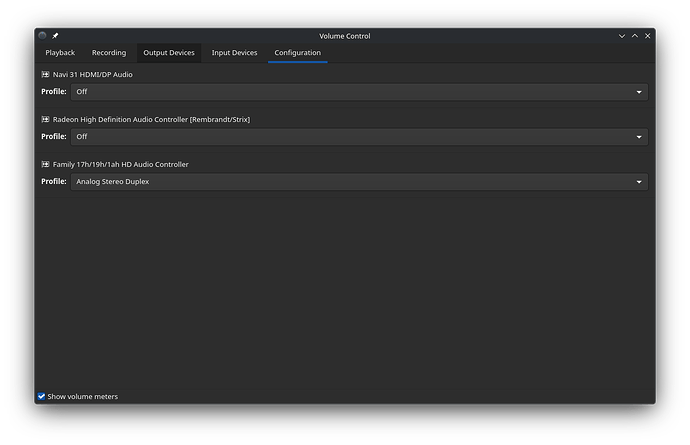Minimize the Volume Control window
Image resolution: width=690 pixels, height=445 pixels.
tap(621, 36)
